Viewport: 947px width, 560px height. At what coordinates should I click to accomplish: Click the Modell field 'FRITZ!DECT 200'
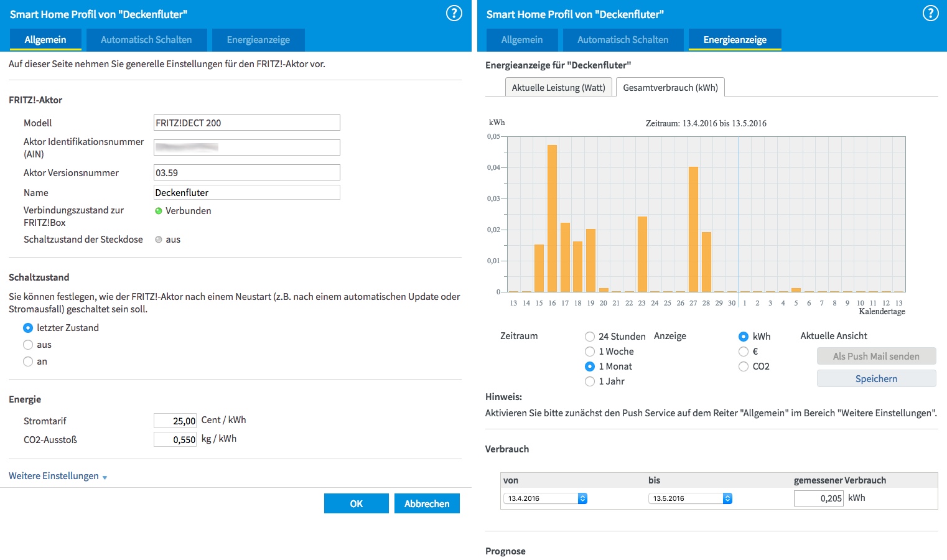[247, 123]
